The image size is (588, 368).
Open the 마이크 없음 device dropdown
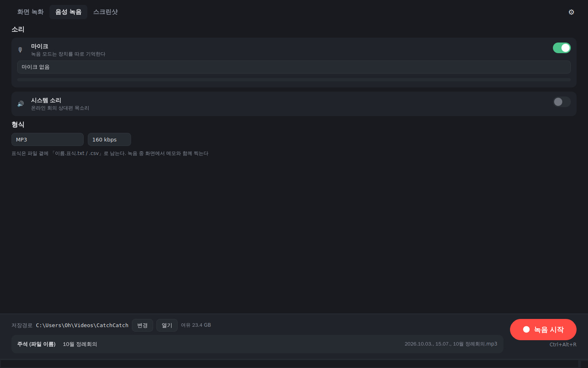point(294,67)
